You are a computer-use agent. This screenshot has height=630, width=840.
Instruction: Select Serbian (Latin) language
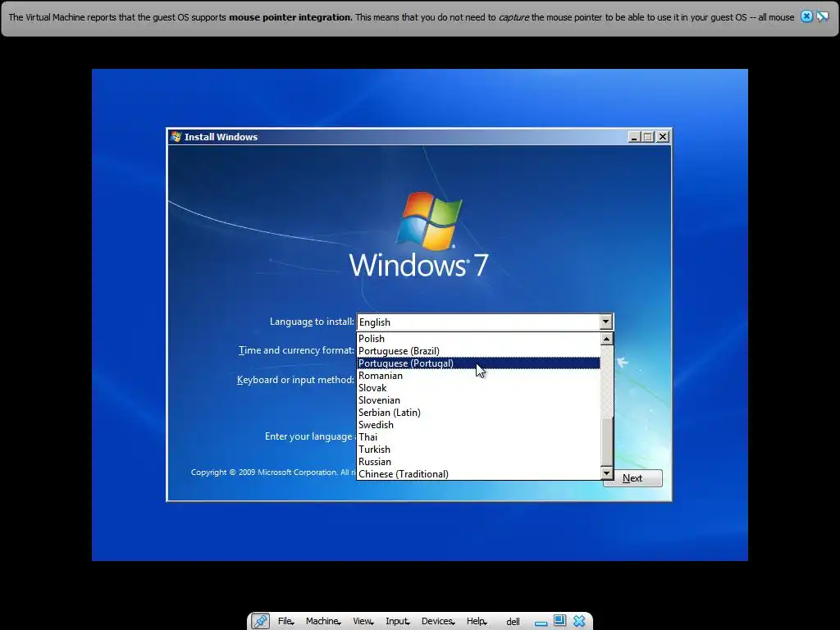tap(478, 413)
